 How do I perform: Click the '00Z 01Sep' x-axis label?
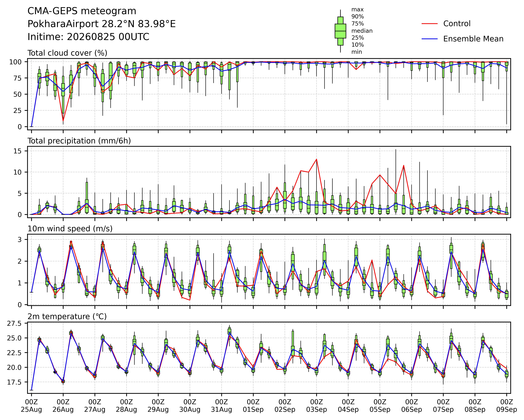(x=253, y=406)
